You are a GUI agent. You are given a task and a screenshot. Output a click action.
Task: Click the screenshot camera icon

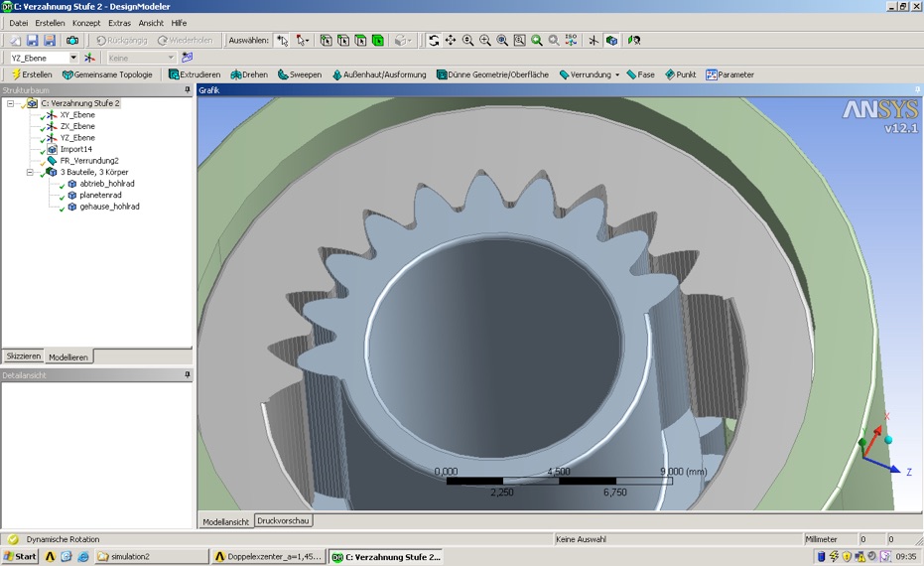(x=71, y=40)
